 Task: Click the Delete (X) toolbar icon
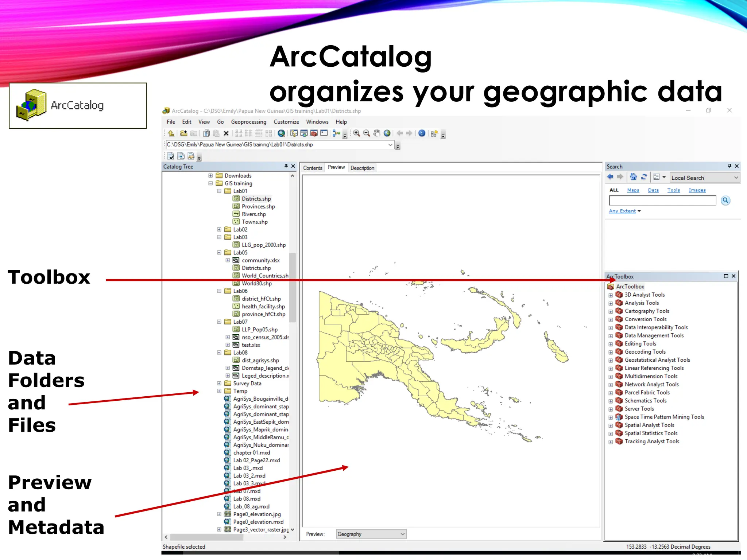pos(226,133)
